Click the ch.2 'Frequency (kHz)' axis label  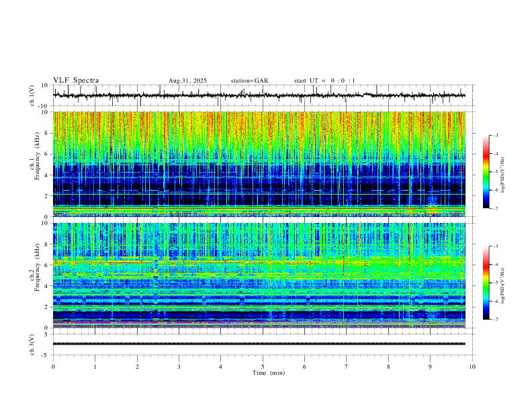click(37, 268)
